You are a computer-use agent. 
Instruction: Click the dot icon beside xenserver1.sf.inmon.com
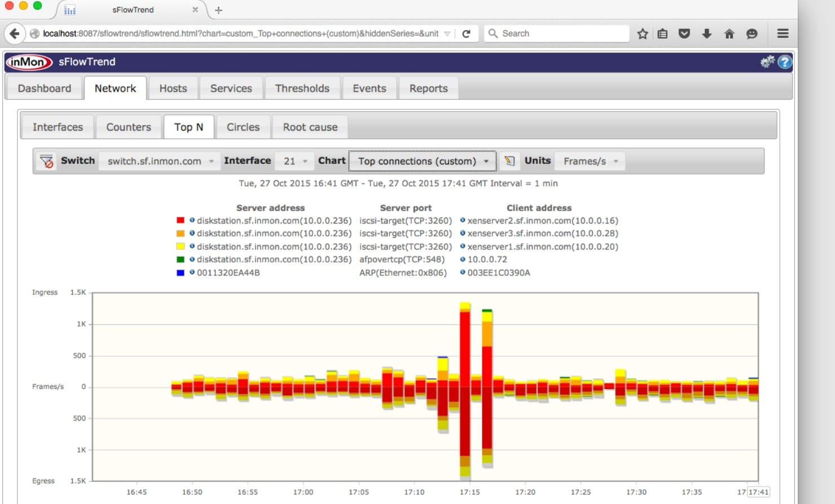(x=463, y=246)
